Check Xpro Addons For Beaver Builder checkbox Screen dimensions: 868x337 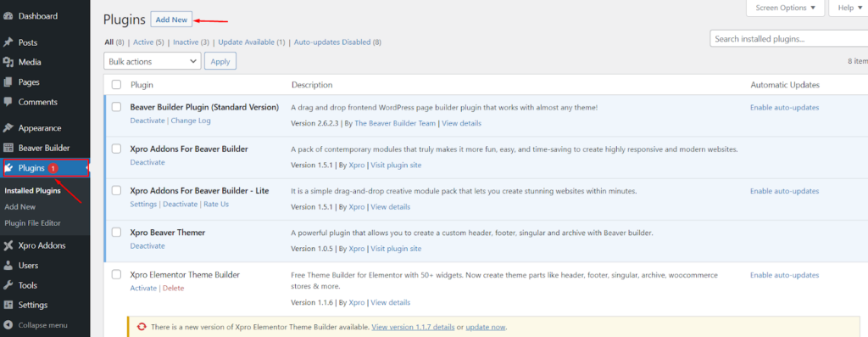point(116,149)
